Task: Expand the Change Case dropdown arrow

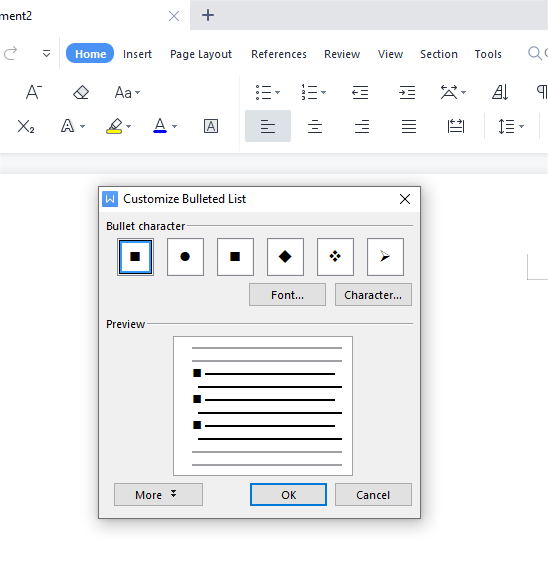Action: [137, 93]
